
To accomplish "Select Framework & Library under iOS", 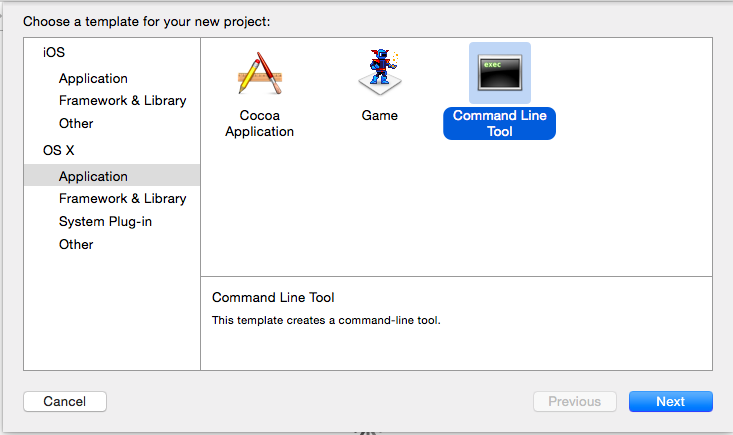I will [x=122, y=100].
